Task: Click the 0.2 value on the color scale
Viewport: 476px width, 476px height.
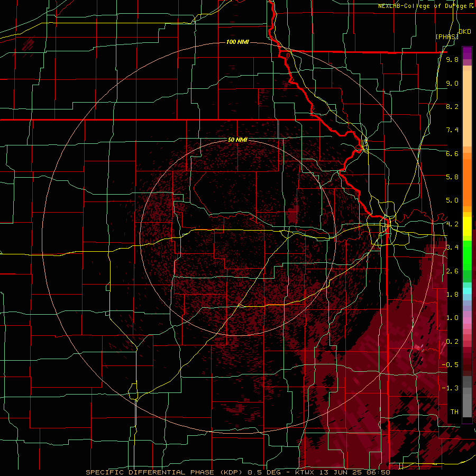Action: [452, 342]
